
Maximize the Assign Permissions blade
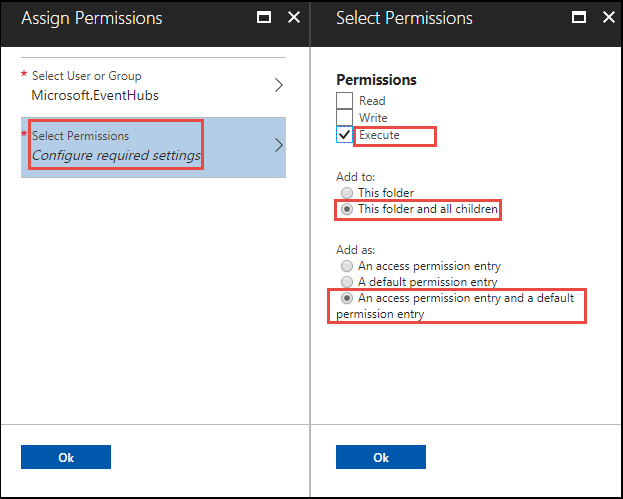263,18
